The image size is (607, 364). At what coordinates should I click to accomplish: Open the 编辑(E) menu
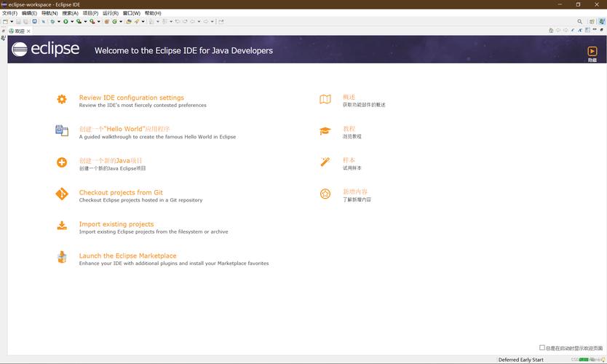point(29,13)
